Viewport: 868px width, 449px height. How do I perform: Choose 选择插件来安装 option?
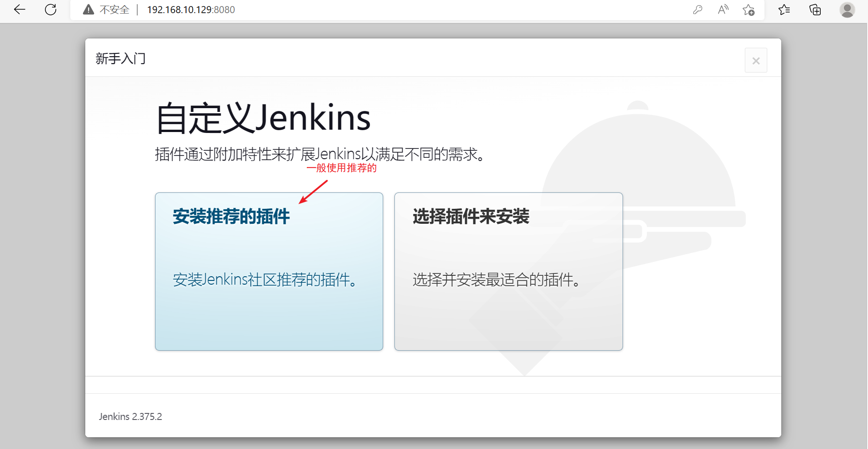coord(508,272)
